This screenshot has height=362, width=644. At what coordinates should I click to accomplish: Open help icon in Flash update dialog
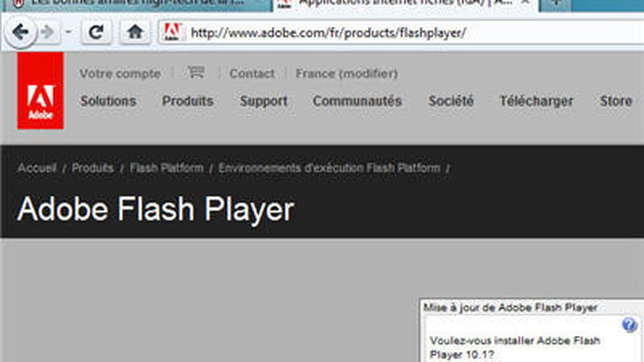630,324
